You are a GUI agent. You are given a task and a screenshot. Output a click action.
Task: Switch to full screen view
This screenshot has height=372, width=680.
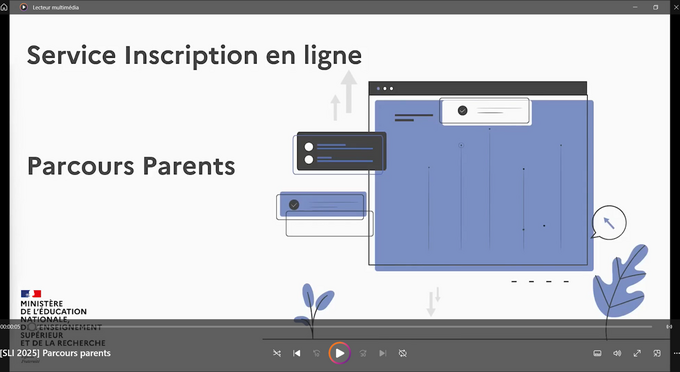tap(637, 353)
